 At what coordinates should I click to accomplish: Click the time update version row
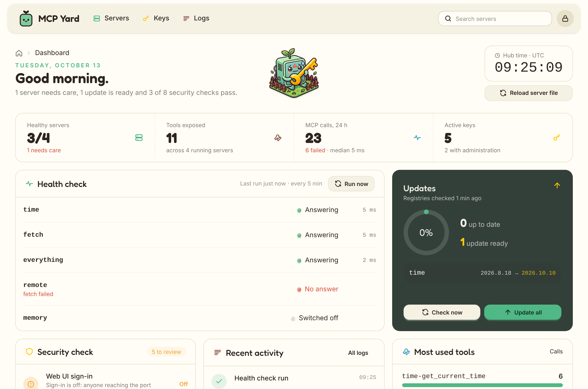pos(482,273)
